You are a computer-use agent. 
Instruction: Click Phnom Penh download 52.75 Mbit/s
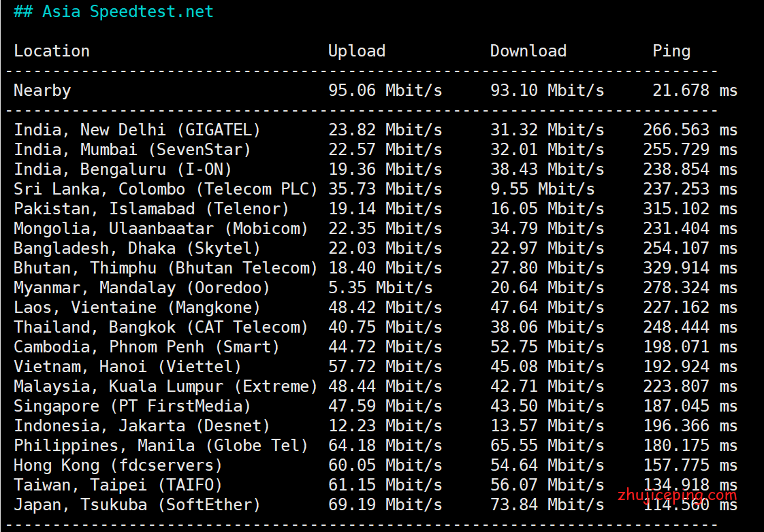547,346
